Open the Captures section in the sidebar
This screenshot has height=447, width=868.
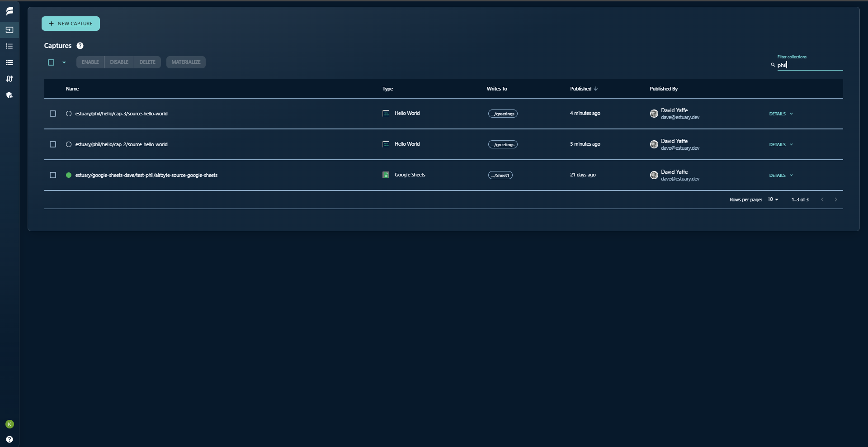click(x=9, y=30)
